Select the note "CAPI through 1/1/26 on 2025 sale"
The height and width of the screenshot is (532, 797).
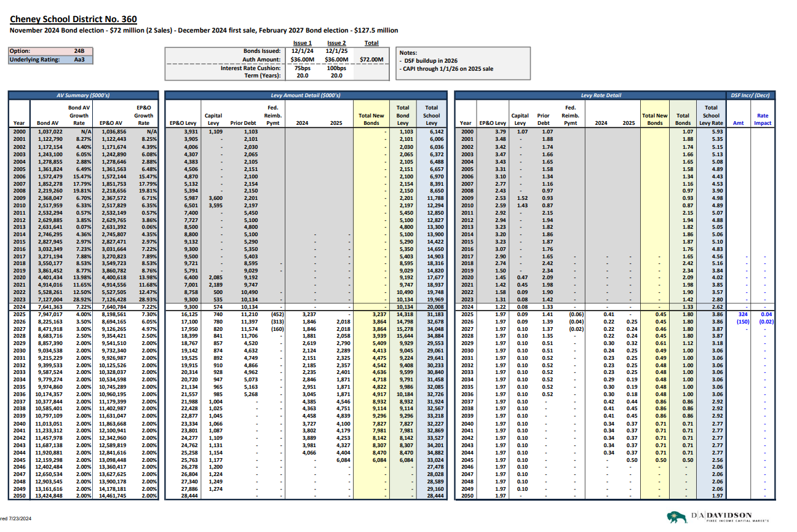pos(448,68)
